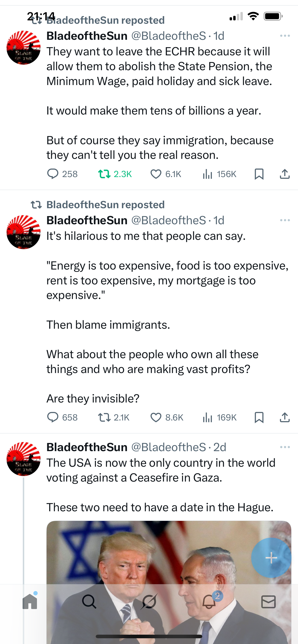Viewport: 298px width, 644px height.
Task: Open Notifications with 2 unread
Action: [209, 602]
